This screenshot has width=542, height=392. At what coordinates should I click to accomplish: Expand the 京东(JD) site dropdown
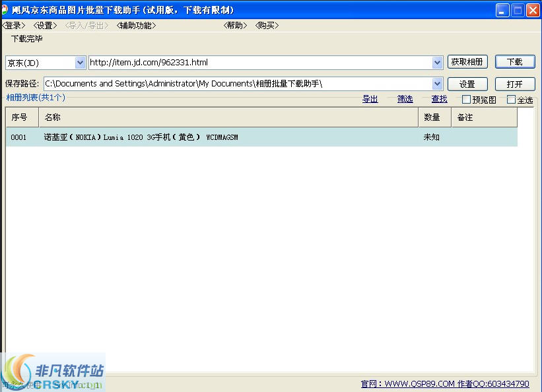(80, 63)
